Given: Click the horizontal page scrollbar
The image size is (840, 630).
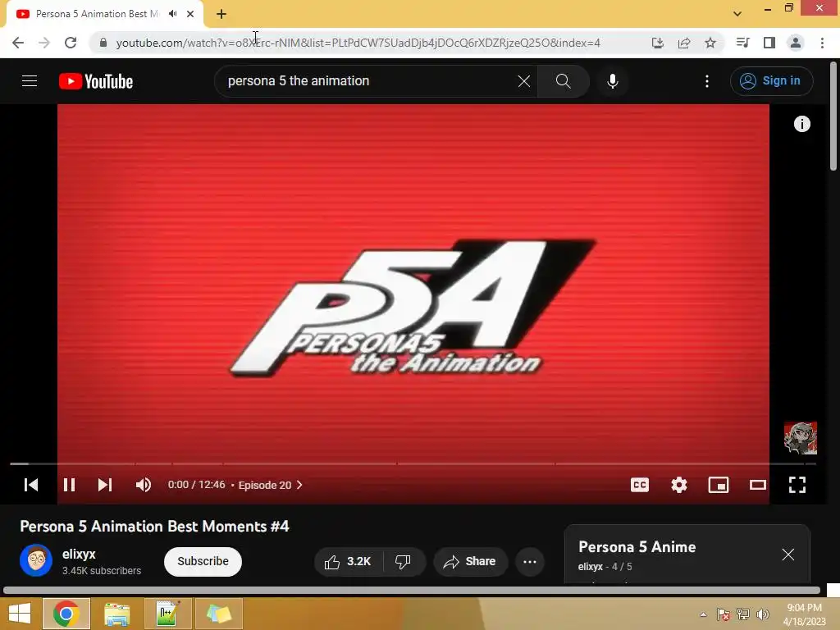Looking at the screenshot, I should (412, 591).
